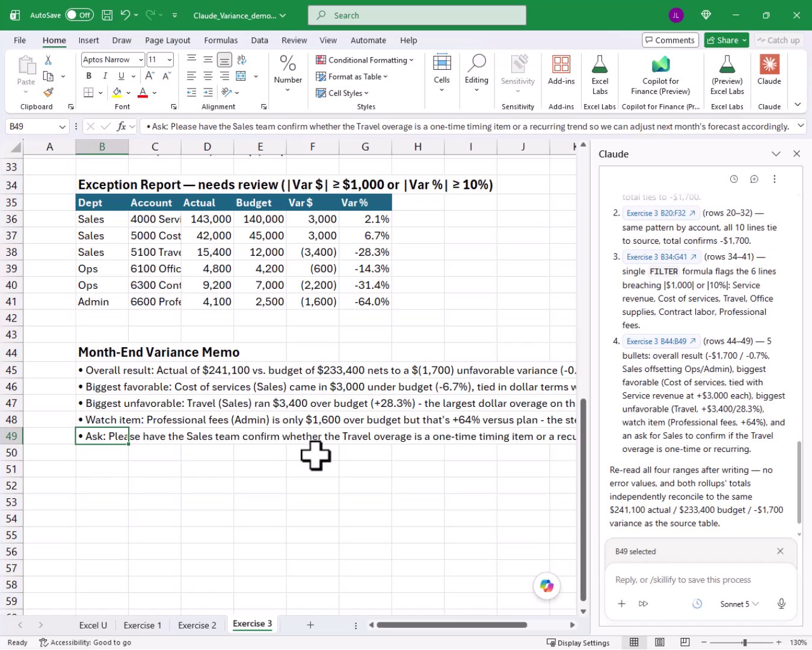The image size is (812, 650).
Task: Open the font color dropdown arrow
Action: pyautogui.click(x=155, y=93)
